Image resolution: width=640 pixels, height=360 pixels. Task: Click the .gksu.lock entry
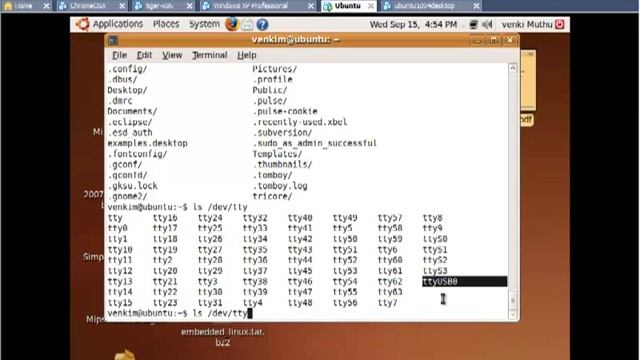(x=133, y=186)
